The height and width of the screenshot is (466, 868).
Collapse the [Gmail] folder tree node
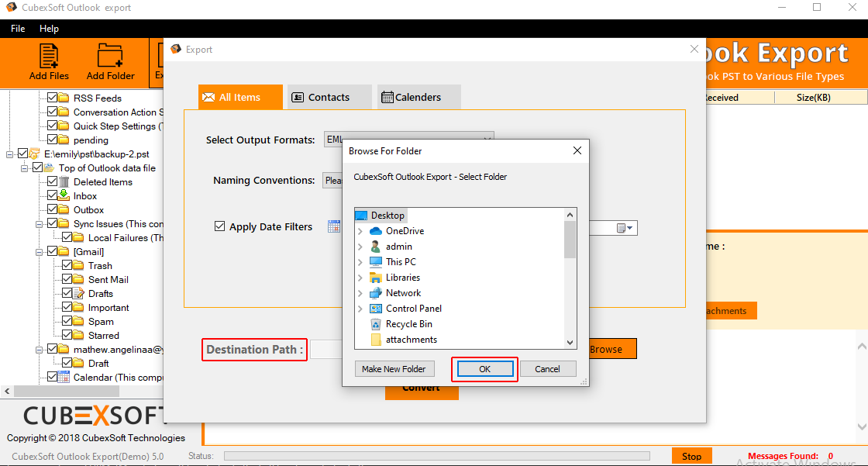click(40, 252)
